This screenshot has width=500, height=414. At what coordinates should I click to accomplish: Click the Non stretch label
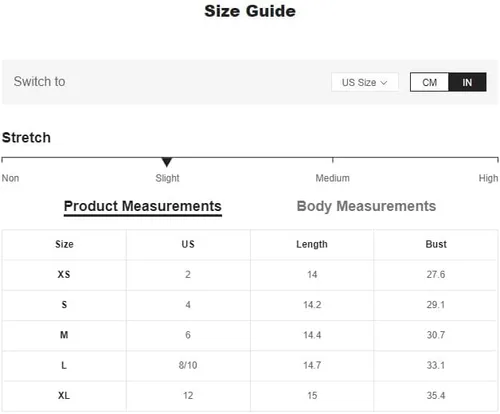tap(10, 178)
